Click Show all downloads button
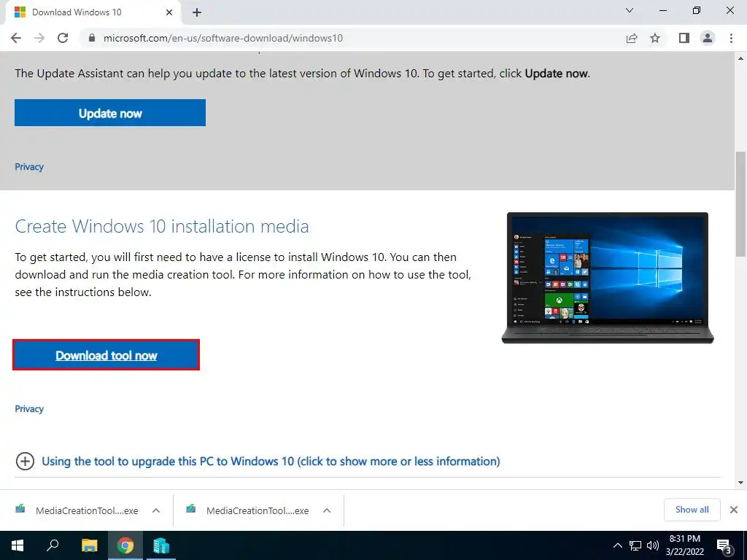 pyautogui.click(x=692, y=510)
